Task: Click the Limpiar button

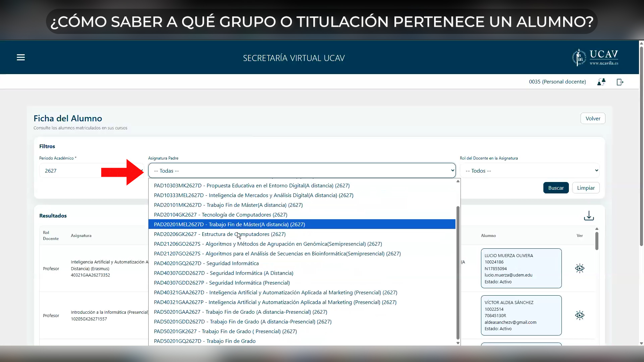Action: tap(586, 188)
